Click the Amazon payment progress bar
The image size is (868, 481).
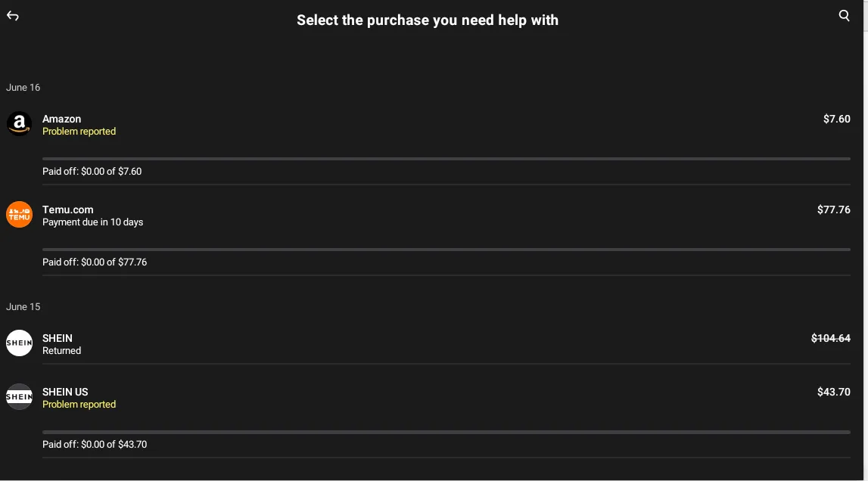pyautogui.click(x=446, y=159)
